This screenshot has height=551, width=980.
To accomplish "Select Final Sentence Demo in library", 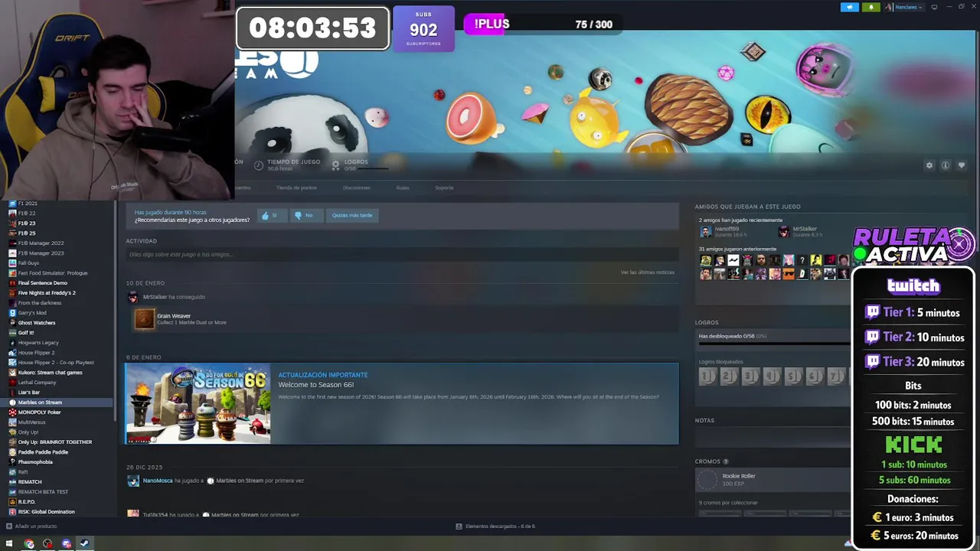I will pyautogui.click(x=42, y=283).
